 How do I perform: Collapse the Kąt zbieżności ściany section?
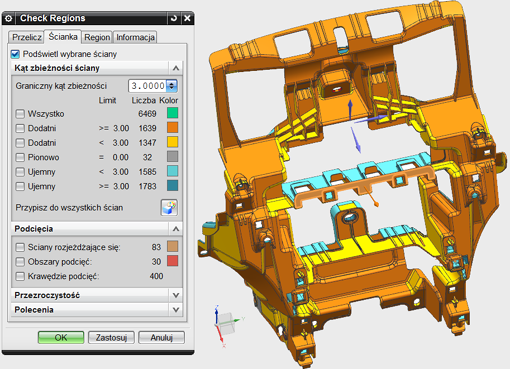[176, 68]
